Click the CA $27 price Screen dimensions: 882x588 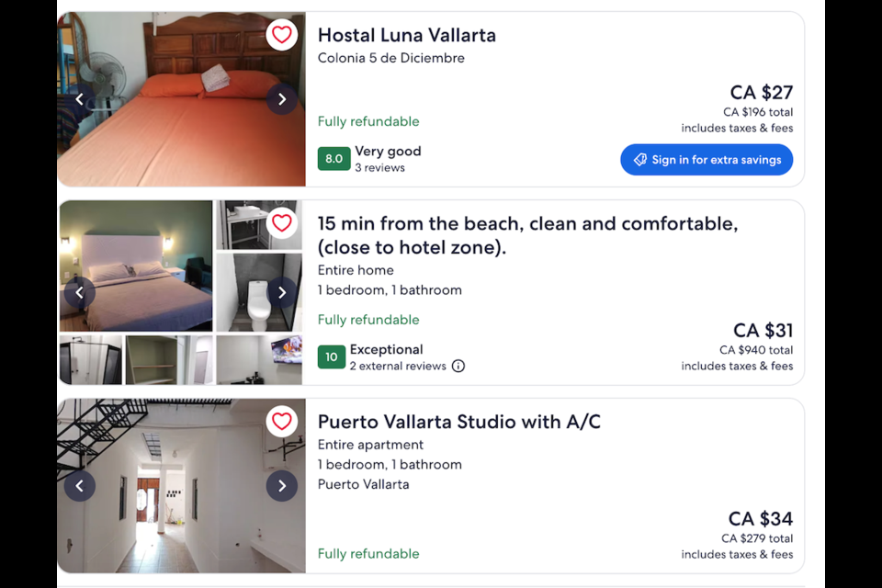[x=761, y=92]
